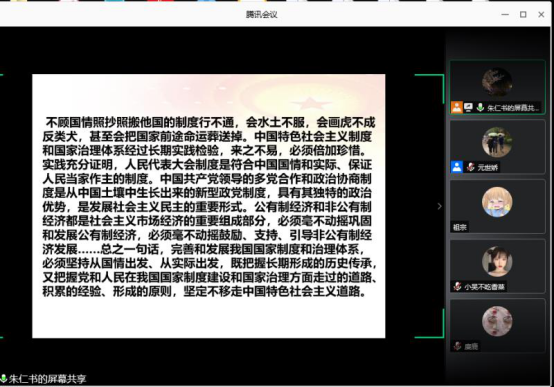Click the screen-share icon on 朱仁书's tile
The width and height of the screenshot is (554, 387).
(468, 107)
